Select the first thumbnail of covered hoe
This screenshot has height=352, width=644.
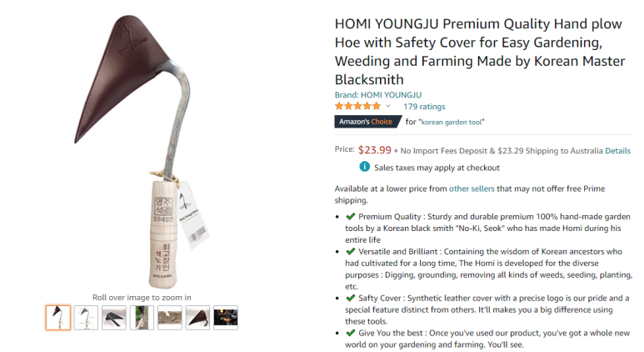click(x=58, y=317)
